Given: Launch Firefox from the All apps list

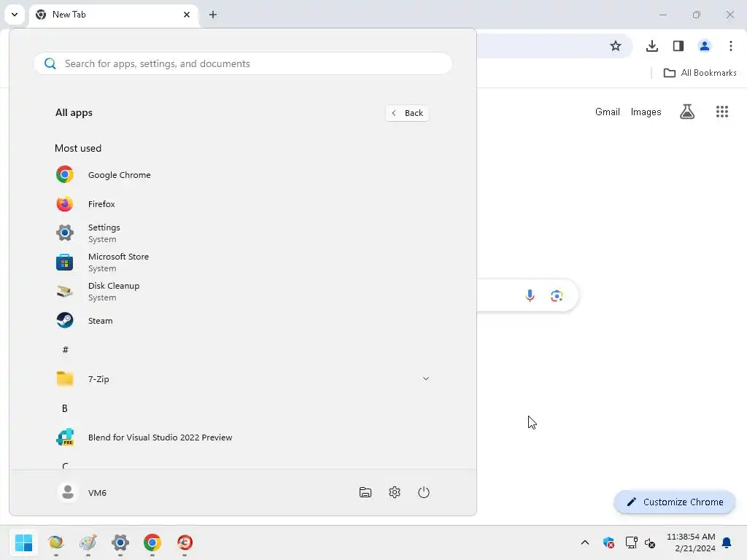Looking at the screenshot, I should pos(242,204).
